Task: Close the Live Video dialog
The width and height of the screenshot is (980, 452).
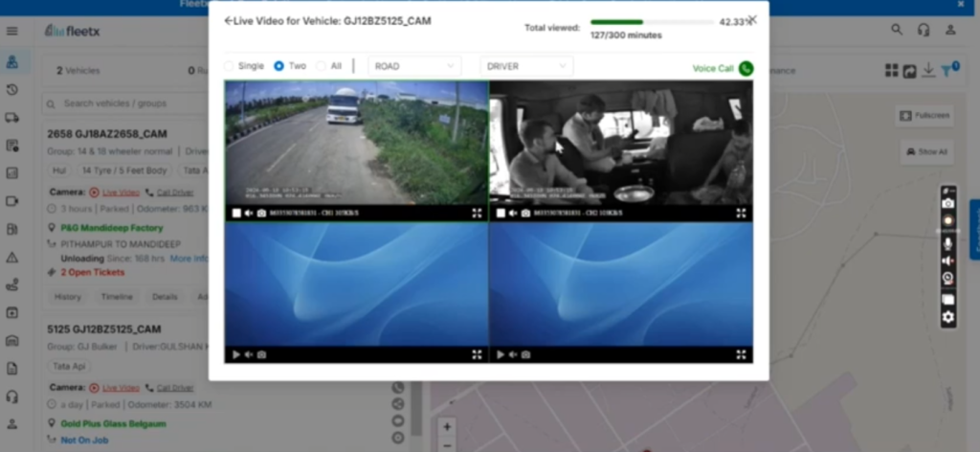Action: coord(753,20)
